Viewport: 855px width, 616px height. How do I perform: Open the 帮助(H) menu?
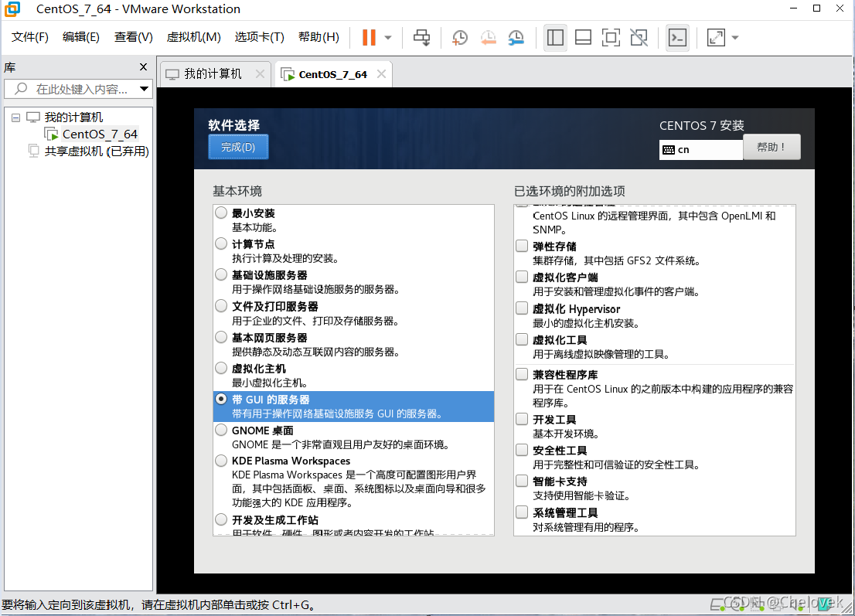318,37
